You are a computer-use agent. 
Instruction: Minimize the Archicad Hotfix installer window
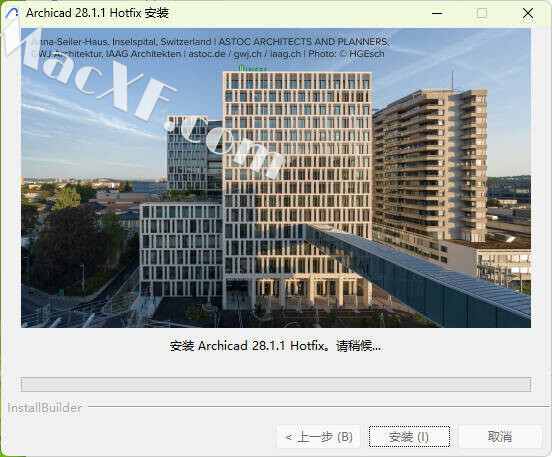(437, 13)
